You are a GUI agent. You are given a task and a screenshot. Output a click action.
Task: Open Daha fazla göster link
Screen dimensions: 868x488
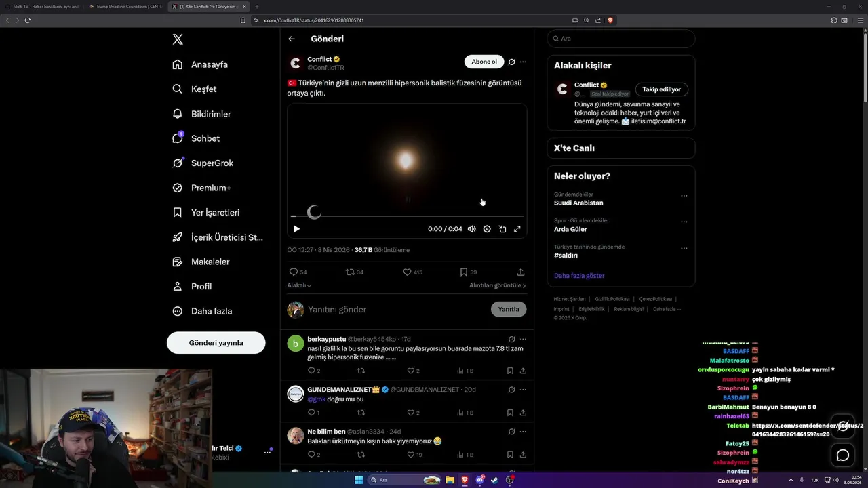[x=579, y=276]
